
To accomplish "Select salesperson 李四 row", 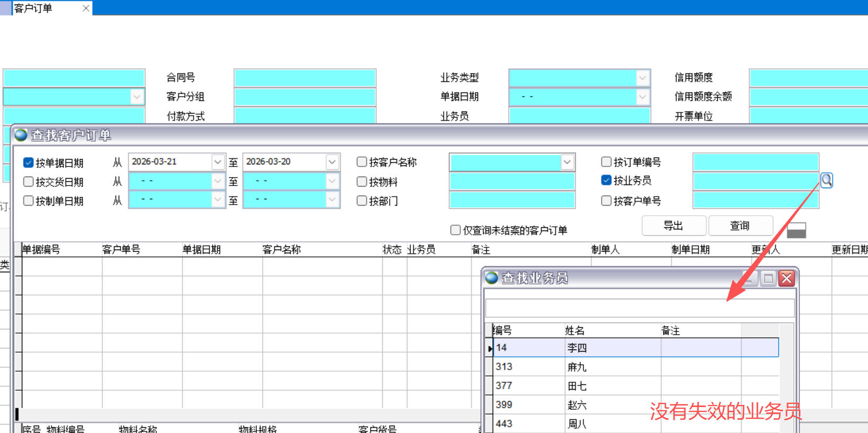I will pyautogui.click(x=577, y=348).
